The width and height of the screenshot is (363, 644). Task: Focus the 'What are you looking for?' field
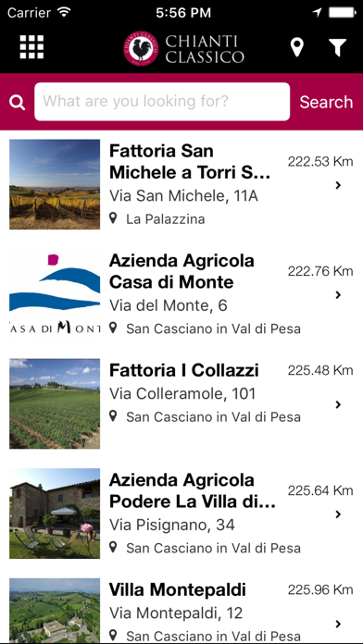[162, 102]
